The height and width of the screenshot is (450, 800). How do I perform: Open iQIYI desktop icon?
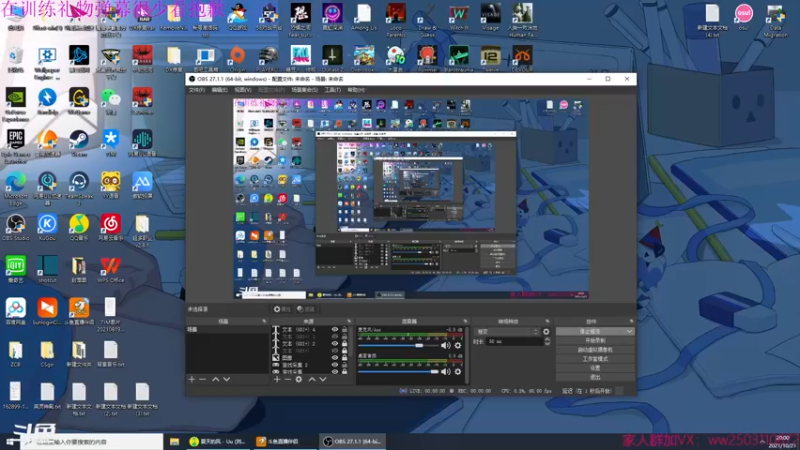click(x=15, y=269)
